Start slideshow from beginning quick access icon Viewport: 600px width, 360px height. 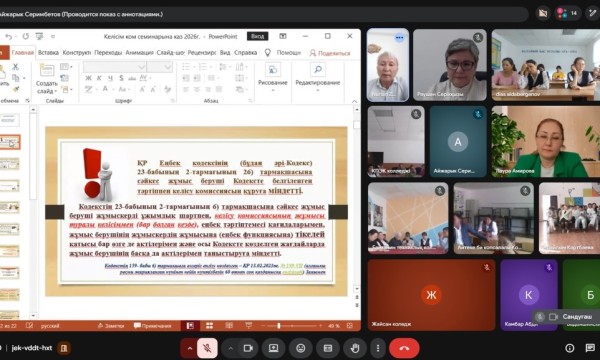(39, 36)
